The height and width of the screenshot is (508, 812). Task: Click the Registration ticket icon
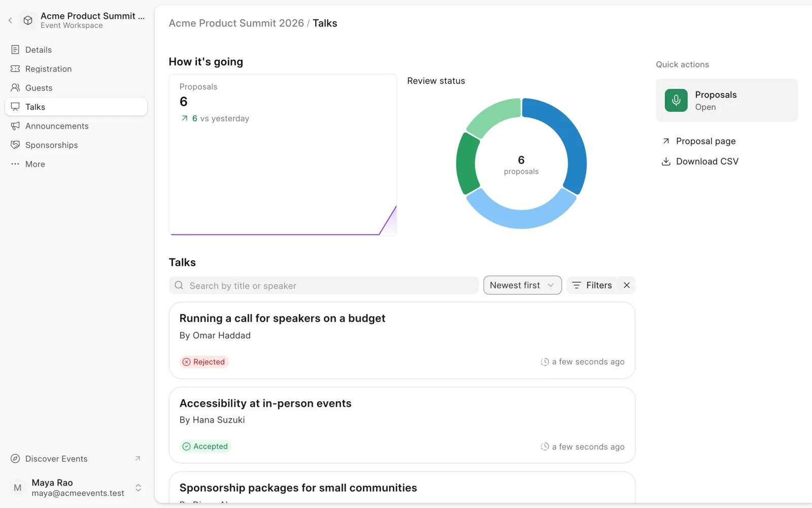coord(15,69)
